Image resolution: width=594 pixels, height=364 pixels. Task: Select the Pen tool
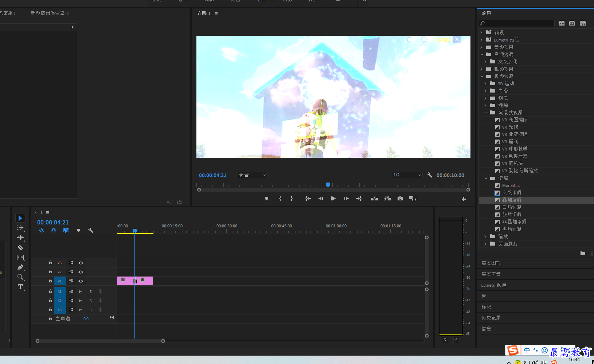20,267
